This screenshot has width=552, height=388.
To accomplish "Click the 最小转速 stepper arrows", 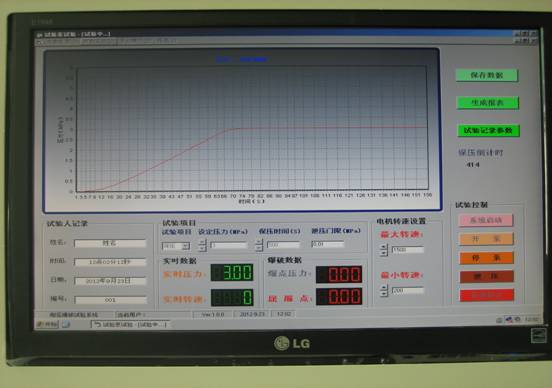I will (384, 290).
